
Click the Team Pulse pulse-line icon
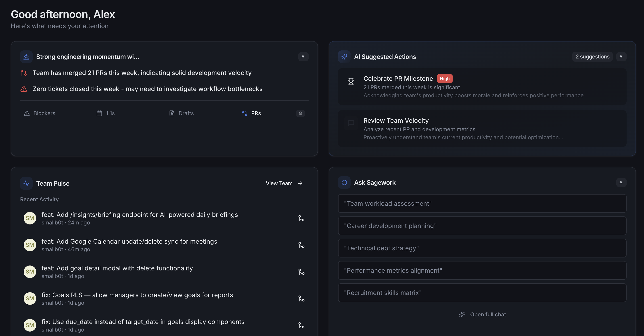tap(26, 183)
